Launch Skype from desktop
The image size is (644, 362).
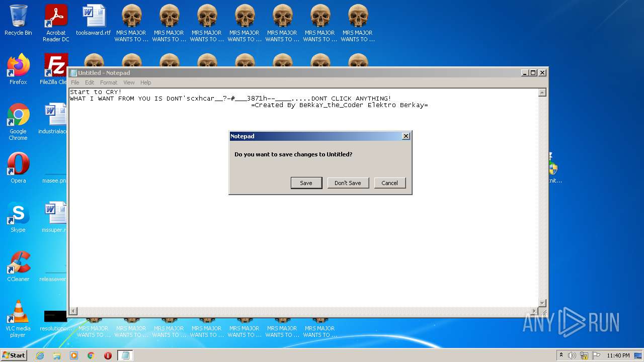click(18, 217)
